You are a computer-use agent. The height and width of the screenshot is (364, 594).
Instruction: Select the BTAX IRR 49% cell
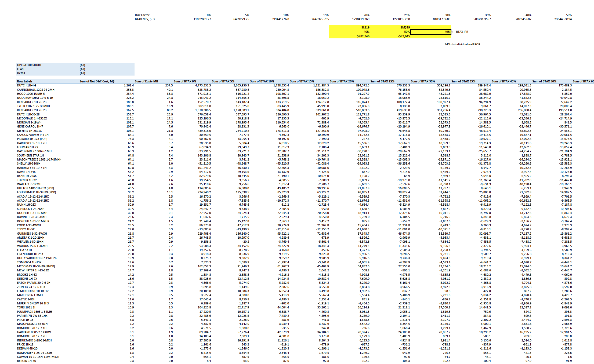[431, 32]
